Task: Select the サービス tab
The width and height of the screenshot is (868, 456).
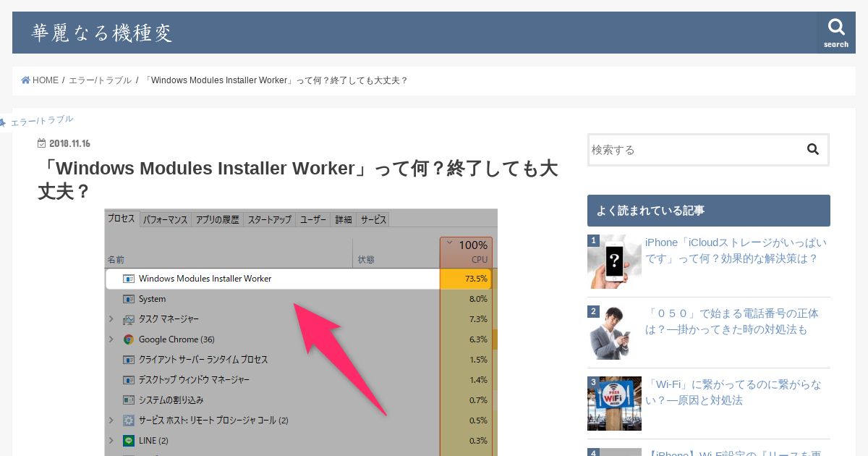Action: tap(373, 219)
